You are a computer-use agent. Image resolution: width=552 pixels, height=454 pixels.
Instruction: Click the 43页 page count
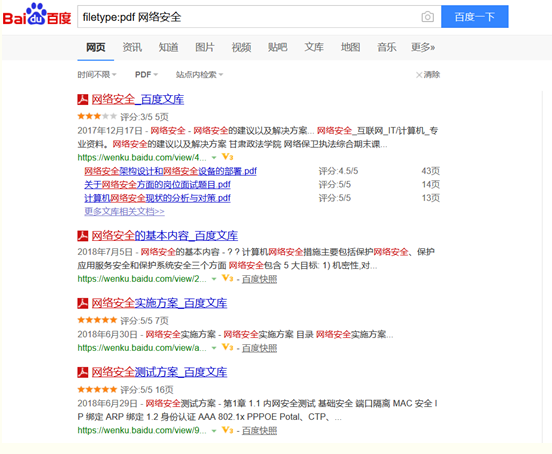(x=431, y=171)
